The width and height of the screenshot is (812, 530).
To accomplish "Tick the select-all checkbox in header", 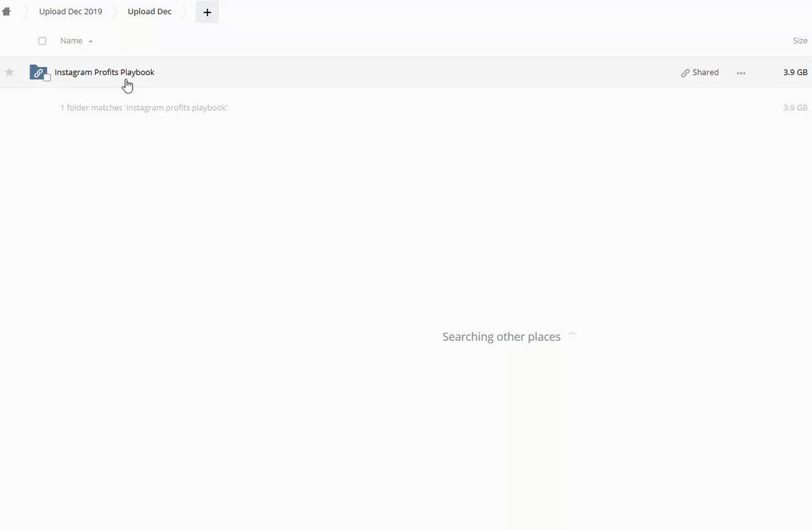I will 42,41.
